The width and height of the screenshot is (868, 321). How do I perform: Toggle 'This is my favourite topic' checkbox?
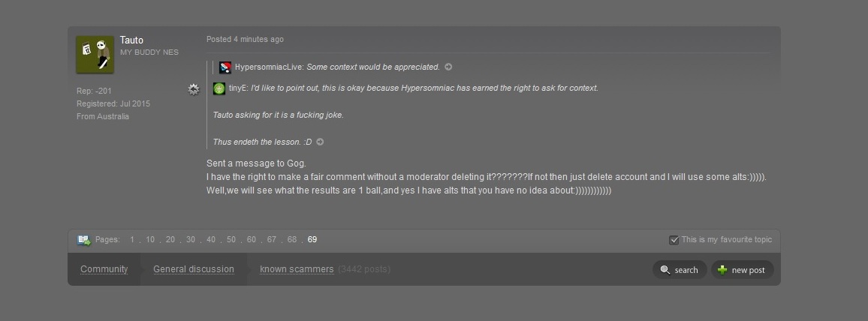tap(674, 240)
